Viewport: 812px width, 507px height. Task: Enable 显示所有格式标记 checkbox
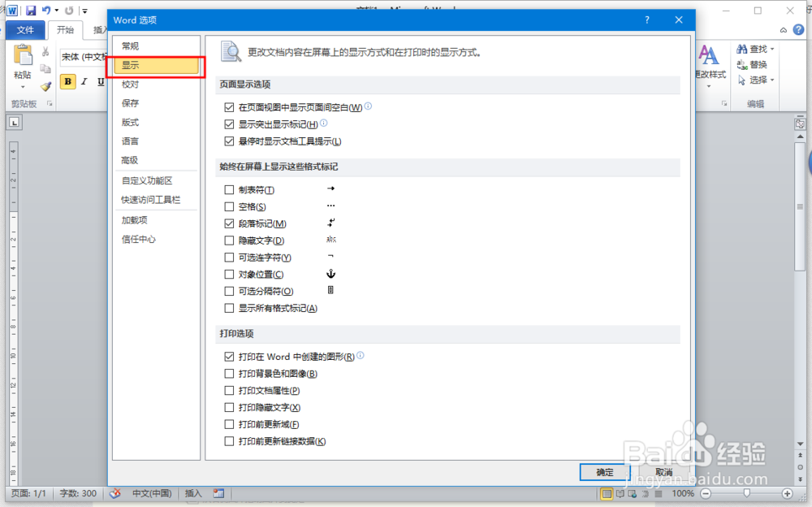229,308
